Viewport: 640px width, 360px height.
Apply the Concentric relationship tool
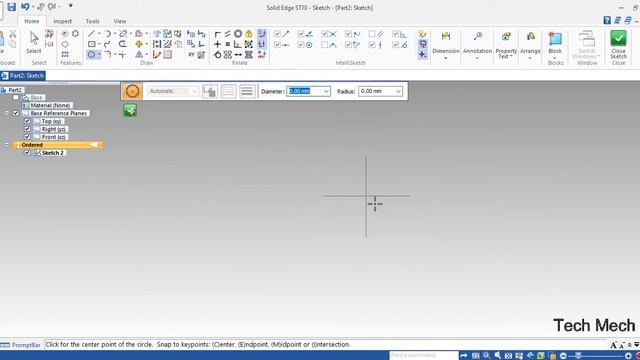[238, 34]
